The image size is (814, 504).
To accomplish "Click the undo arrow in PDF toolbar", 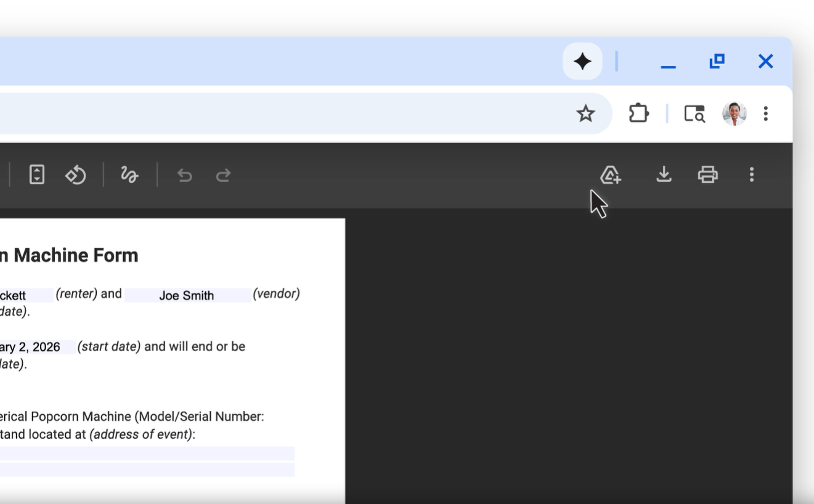I will [x=185, y=176].
